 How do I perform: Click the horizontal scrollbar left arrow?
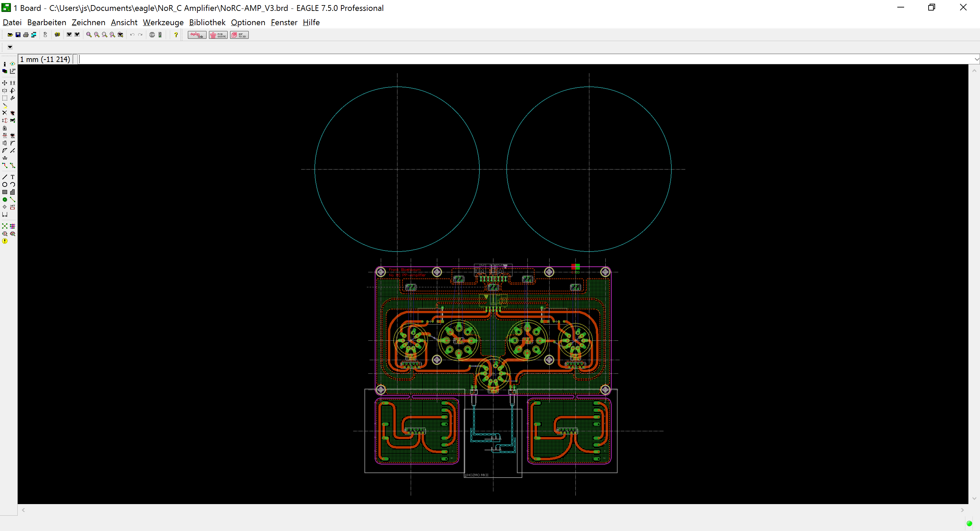[x=23, y=510]
